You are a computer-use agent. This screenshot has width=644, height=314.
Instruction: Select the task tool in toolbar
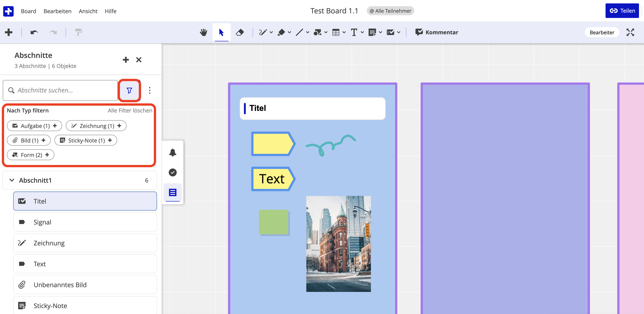(390, 32)
